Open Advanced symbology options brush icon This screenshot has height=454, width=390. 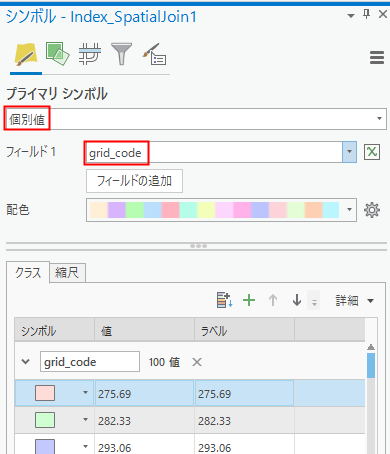(x=154, y=54)
